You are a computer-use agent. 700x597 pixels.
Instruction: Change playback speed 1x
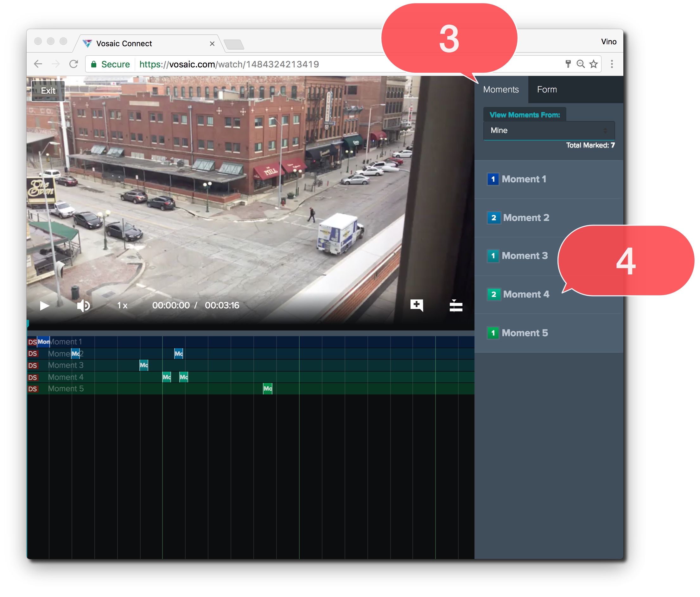(122, 305)
